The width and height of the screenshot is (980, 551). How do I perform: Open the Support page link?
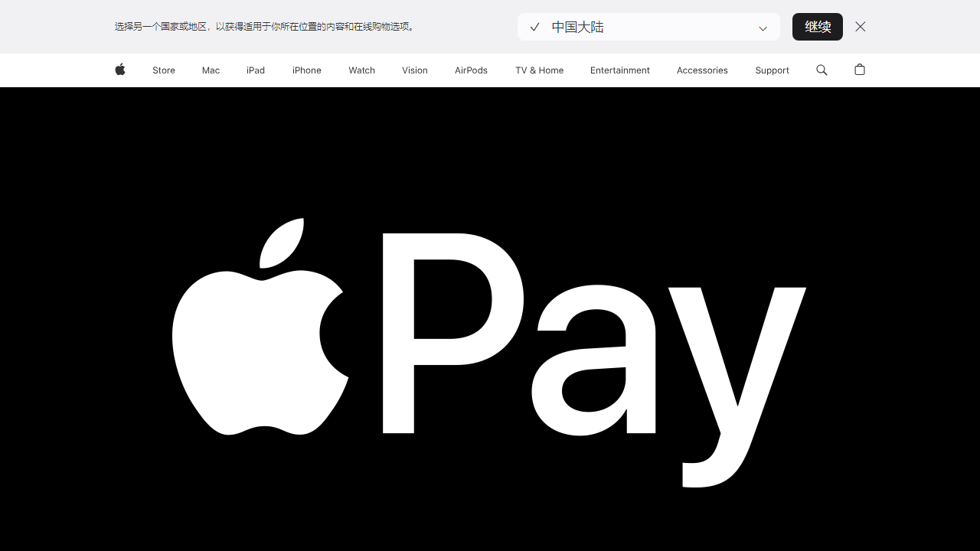click(x=772, y=70)
